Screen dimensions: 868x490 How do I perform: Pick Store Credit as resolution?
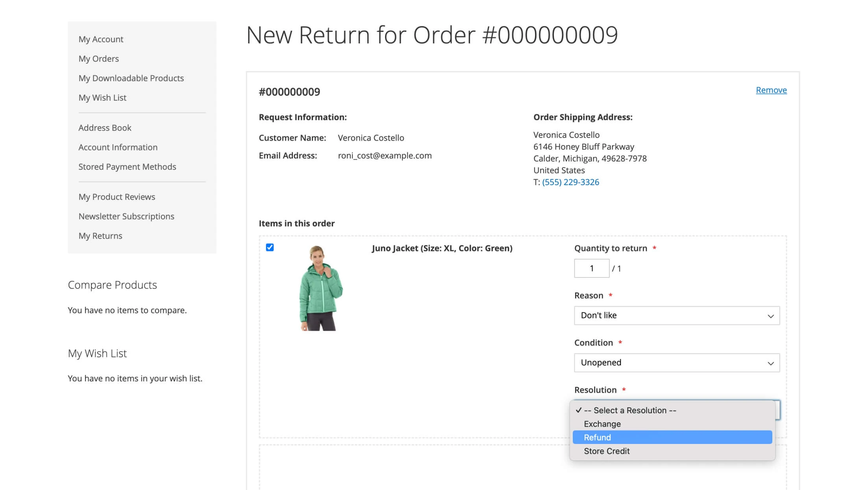point(607,451)
